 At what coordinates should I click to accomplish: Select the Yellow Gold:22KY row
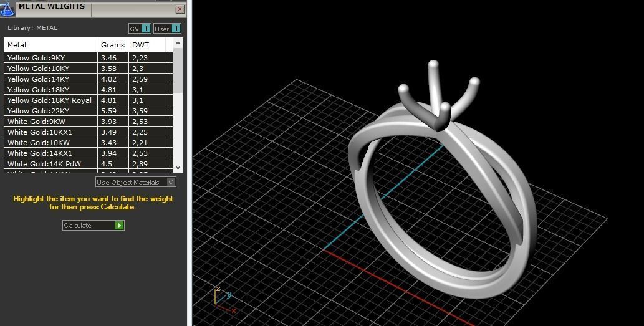pyautogui.click(x=88, y=111)
